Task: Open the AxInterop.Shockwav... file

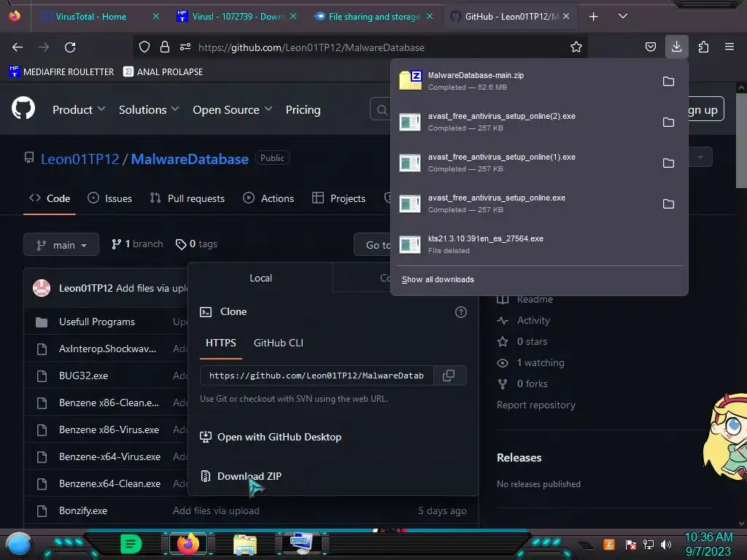Action: [107, 349]
